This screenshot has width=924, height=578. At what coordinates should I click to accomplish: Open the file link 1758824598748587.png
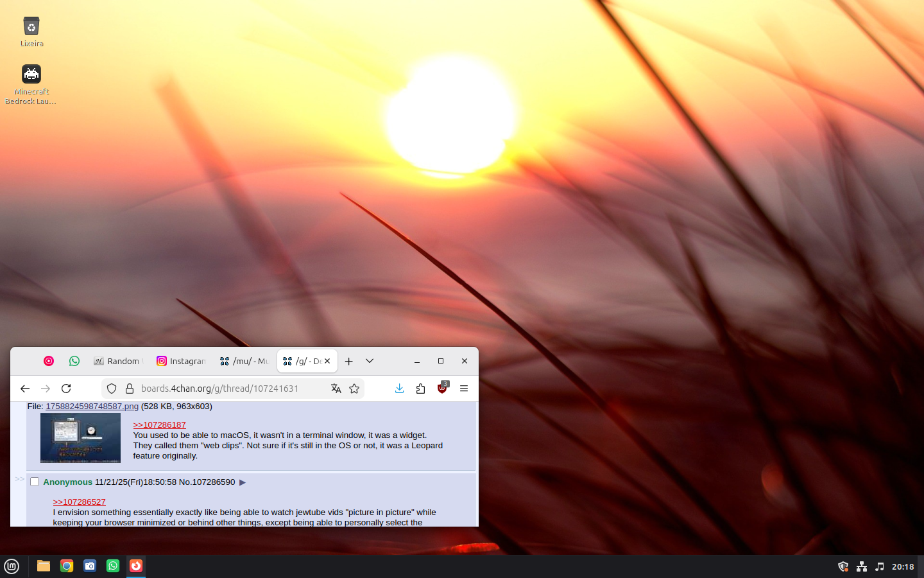click(92, 407)
